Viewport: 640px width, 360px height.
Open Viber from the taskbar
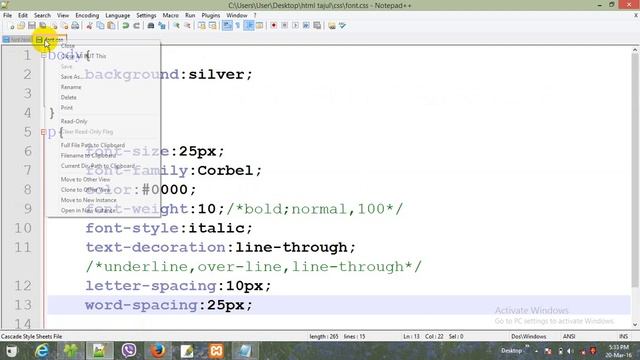pyautogui.click(x=129, y=351)
